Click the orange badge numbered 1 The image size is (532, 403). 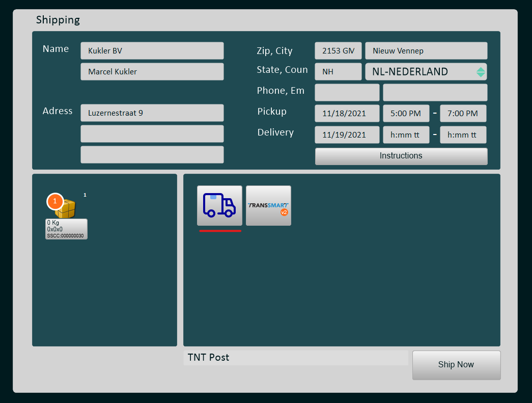pos(55,202)
